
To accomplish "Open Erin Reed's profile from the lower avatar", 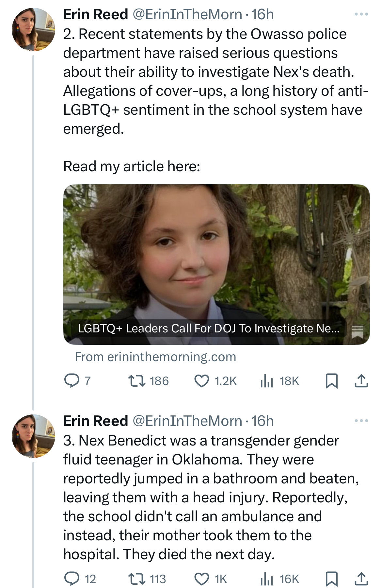I will pyautogui.click(x=33, y=436).
